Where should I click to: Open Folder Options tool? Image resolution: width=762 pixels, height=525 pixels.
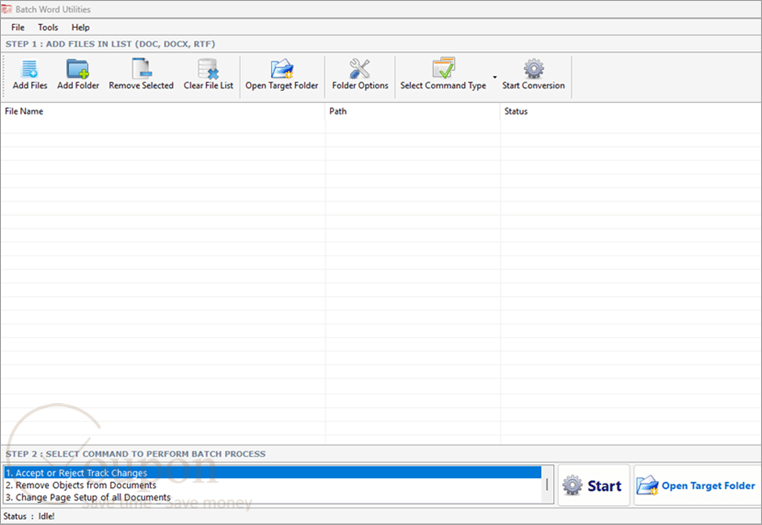(x=360, y=74)
